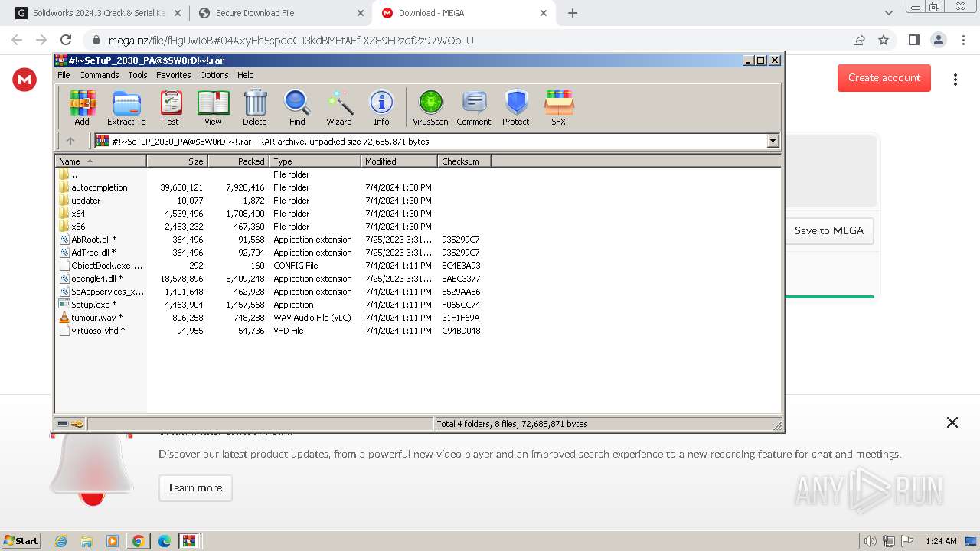The width and height of the screenshot is (980, 551).
Task: Open the Comment tool
Action: pos(474,107)
